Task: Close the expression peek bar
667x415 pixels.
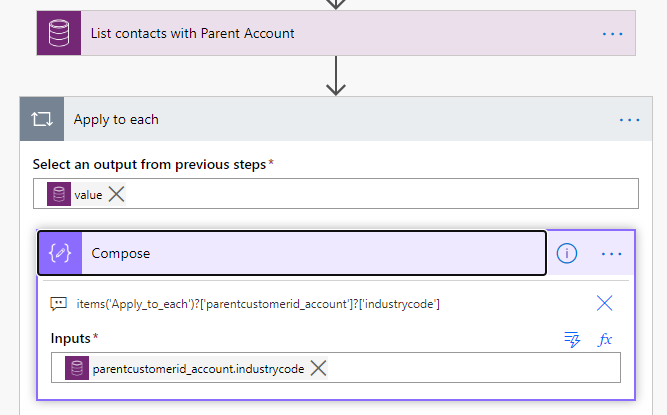Action: point(604,303)
